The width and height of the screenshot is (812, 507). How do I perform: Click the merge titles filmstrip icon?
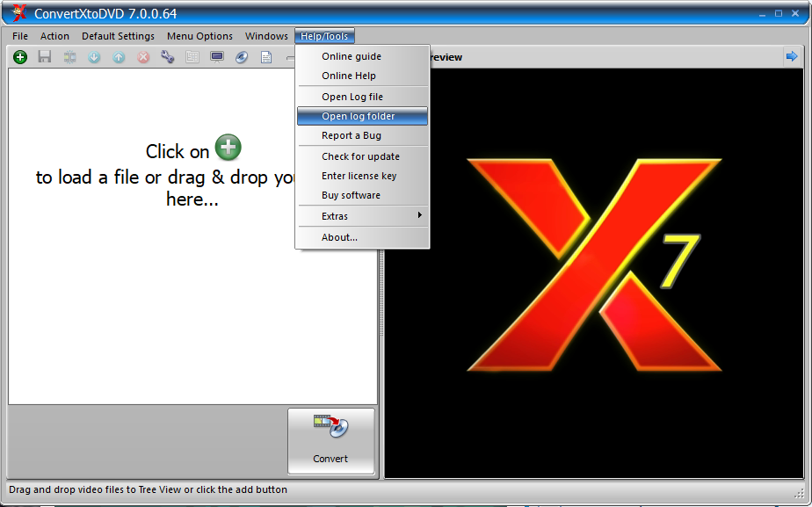[70, 57]
